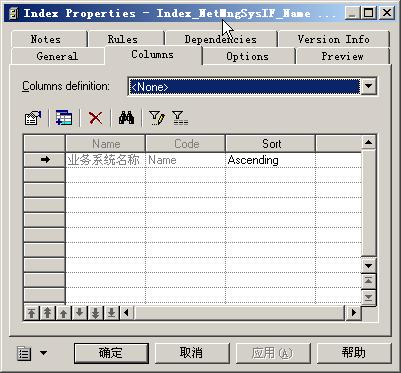401x373 pixels.
Task: Click vertical scrollbar up arrow
Action: (x=368, y=143)
